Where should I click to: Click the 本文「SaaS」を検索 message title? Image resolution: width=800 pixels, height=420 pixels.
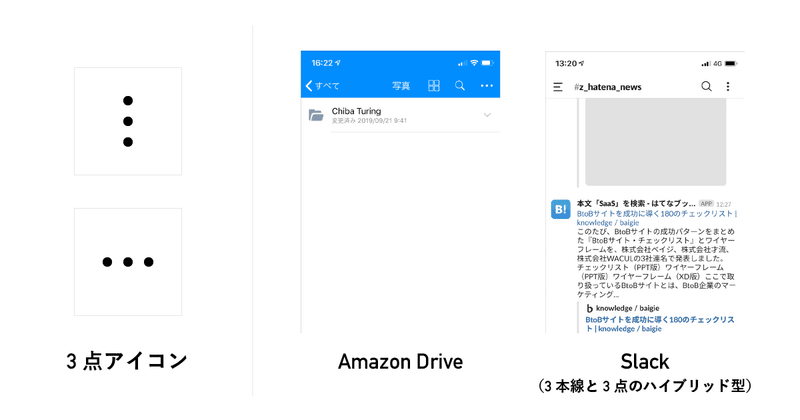pyautogui.click(x=636, y=203)
